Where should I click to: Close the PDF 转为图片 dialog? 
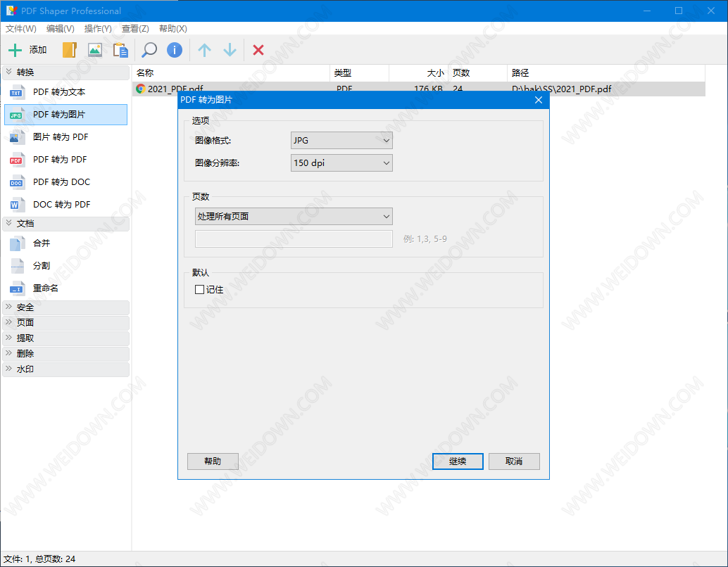pos(539,100)
